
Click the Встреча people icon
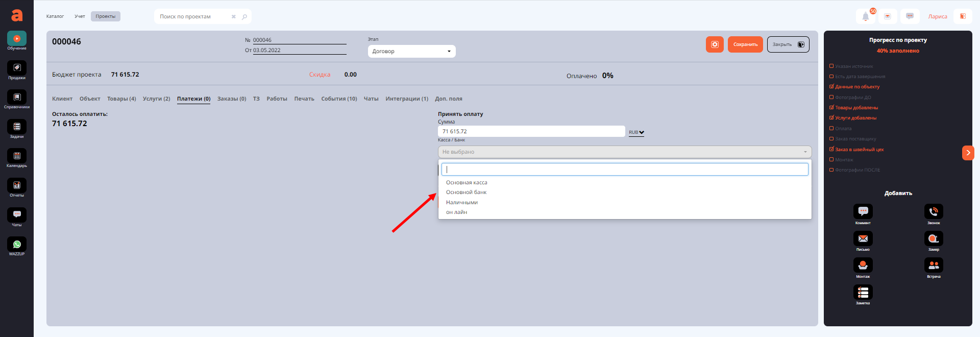[x=934, y=265]
